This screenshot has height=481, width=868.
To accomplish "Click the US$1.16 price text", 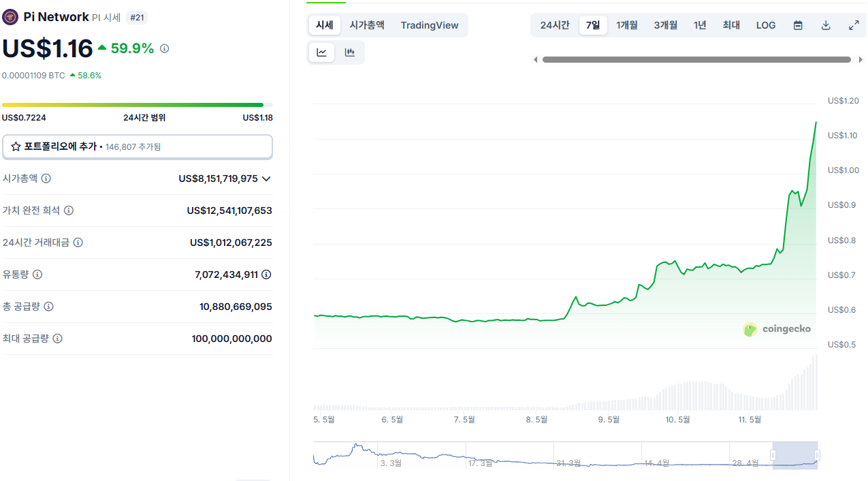I will [x=48, y=48].
